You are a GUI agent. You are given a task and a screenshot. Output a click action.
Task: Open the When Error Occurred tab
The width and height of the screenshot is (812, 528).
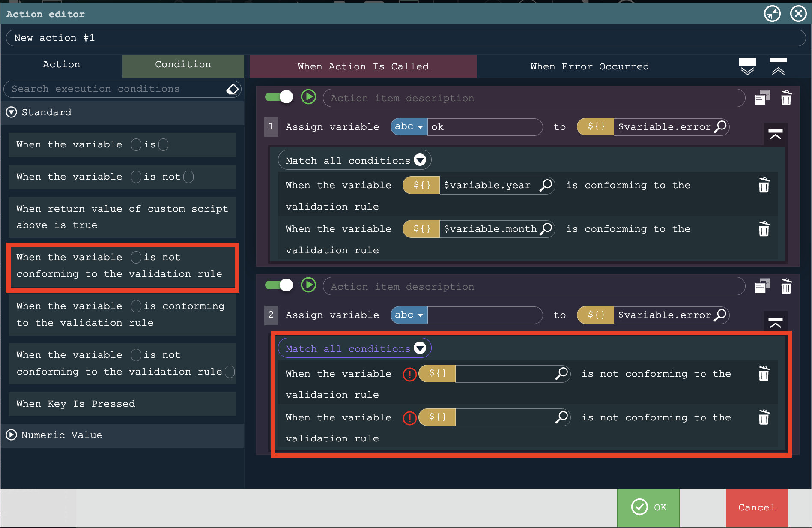coord(589,66)
